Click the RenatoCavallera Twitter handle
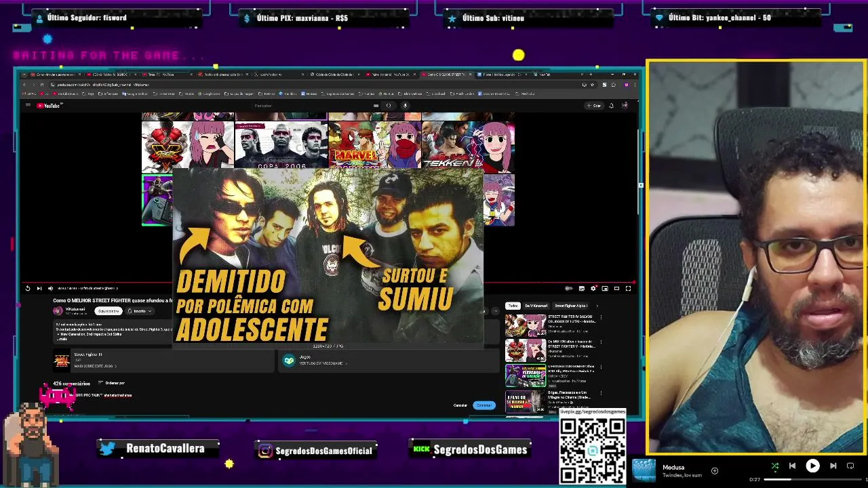 [x=165, y=449]
